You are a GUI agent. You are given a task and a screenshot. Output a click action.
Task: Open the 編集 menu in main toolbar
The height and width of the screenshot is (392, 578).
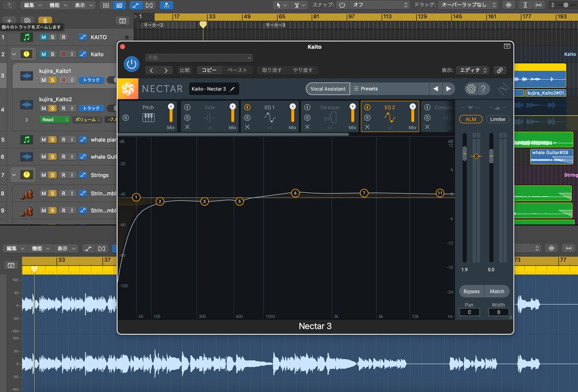(33, 5)
